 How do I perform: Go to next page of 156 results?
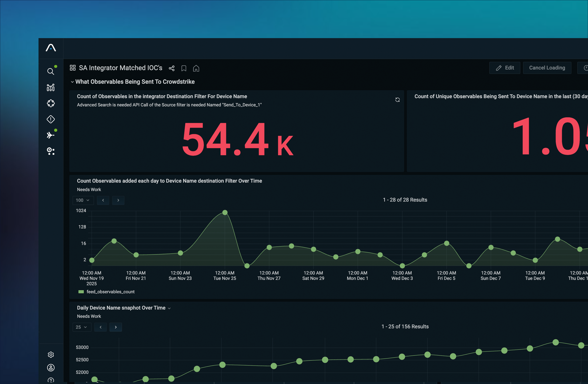pyautogui.click(x=116, y=327)
